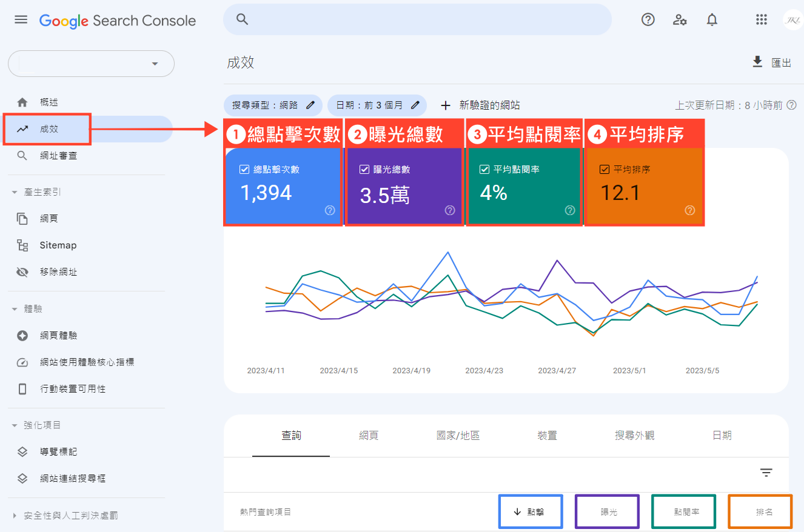The height and width of the screenshot is (532, 804).
Task: Switch to the 國家/地區 tab
Action: [x=458, y=436]
